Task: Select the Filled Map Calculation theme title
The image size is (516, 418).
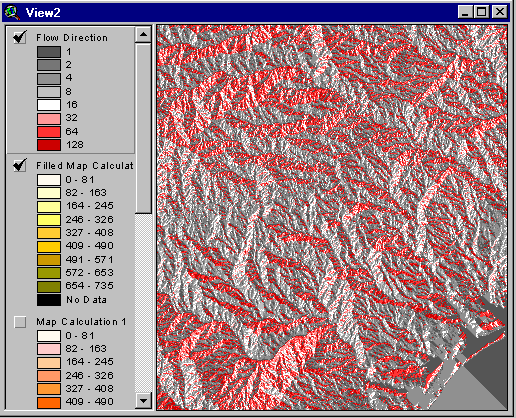Action: point(85,166)
